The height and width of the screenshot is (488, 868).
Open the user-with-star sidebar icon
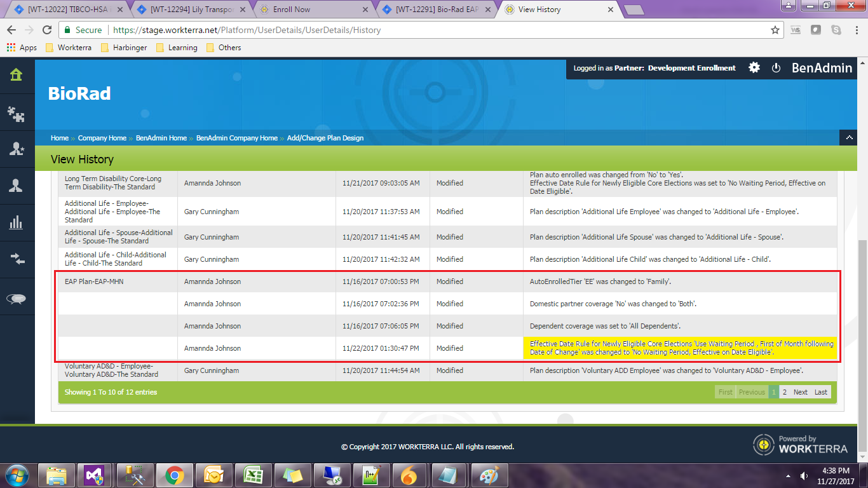click(x=16, y=149)
